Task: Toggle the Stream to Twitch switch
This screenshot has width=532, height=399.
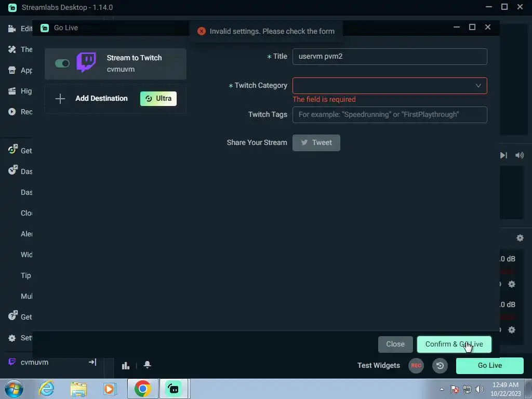Action: (x=62, y=63)
